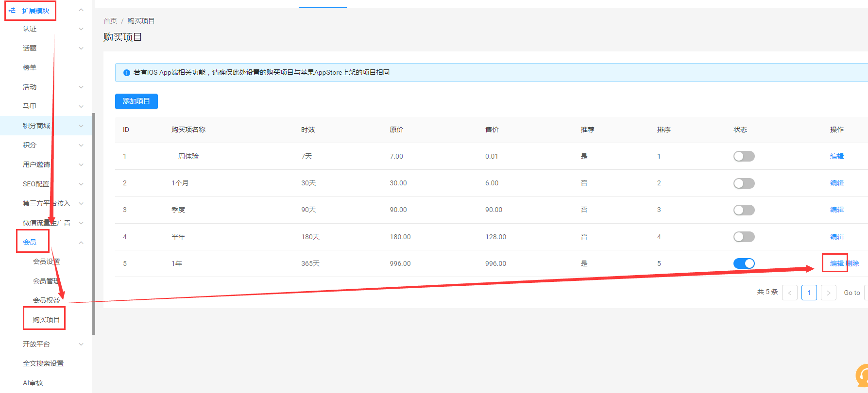Expand the SEO配置 submenu arrow
This screenshot has width=868, height=393.
click(x=81, y=184)
